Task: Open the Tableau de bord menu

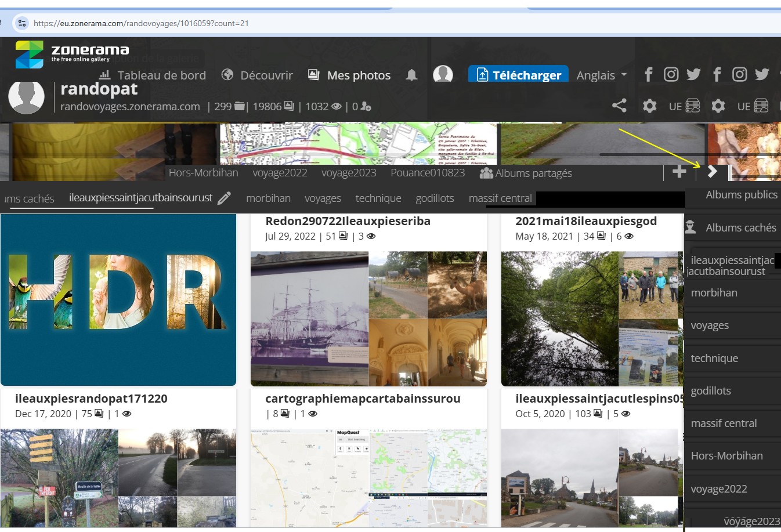Action: pos(153,75)
